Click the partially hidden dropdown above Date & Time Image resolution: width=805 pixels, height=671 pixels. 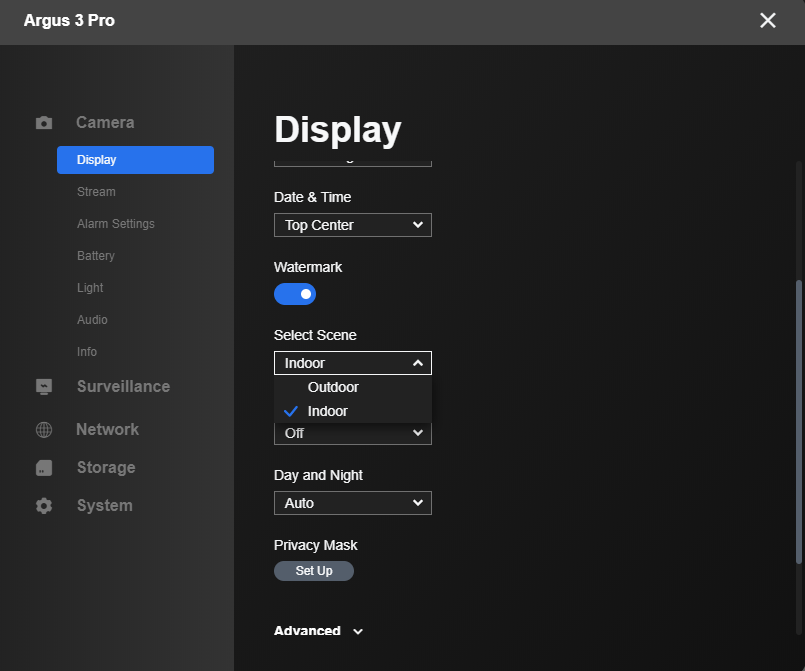click(x=353, y=163)
